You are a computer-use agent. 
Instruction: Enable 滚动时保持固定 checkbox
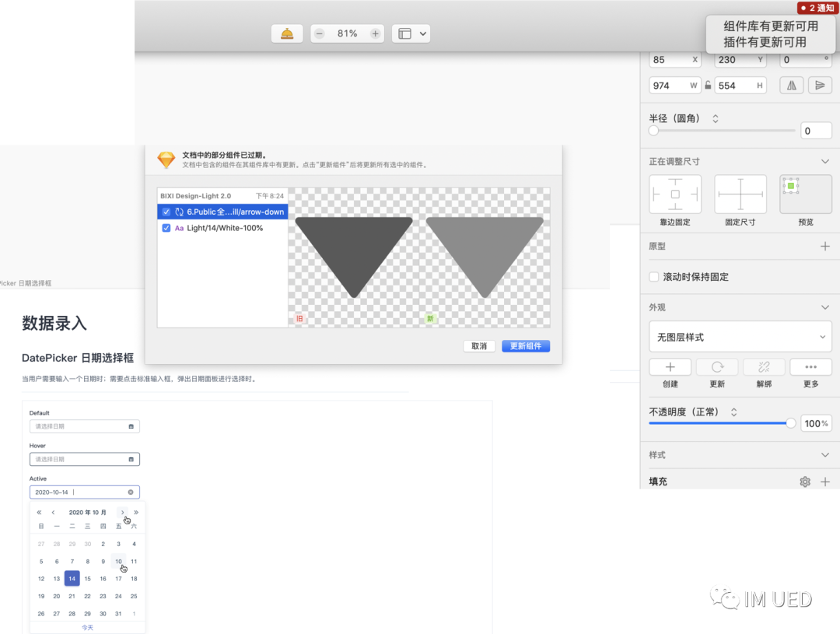654,277
